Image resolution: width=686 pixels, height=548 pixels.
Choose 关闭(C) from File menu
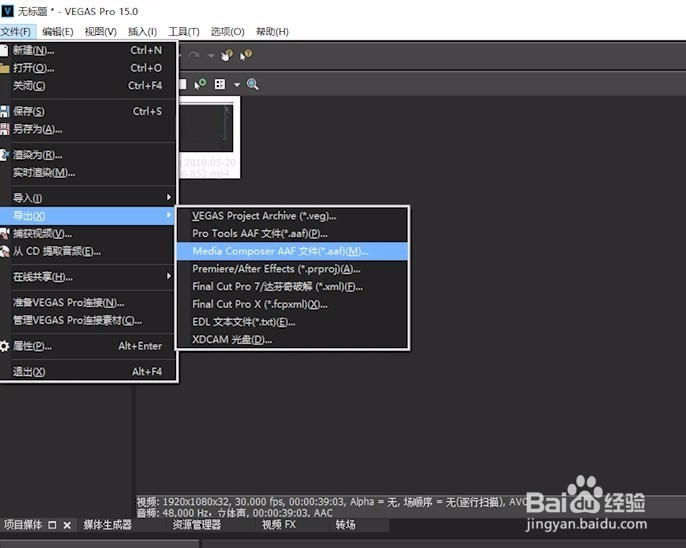(88, 86)
